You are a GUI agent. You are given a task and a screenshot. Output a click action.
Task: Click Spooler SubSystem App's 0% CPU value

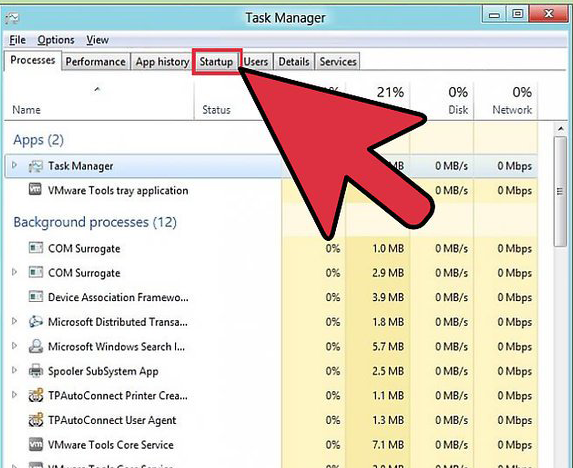pyautogui.click(x=333, y=371)
